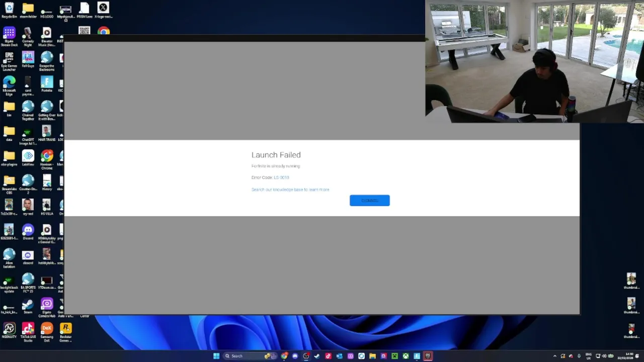Open the steam folder on the desktop
644x362 pixels.
28,11
